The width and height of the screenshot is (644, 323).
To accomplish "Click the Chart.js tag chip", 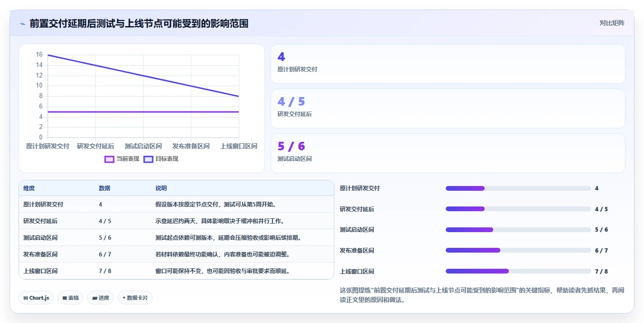I will coord(37,298).
